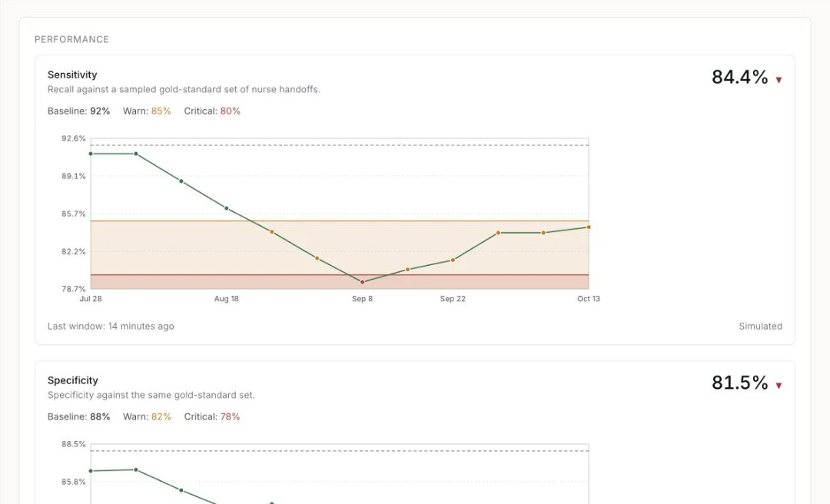This screenshot has width=830, height=504.
Task: Click the 89.1% y-axis label
Action: click(74, 176)
